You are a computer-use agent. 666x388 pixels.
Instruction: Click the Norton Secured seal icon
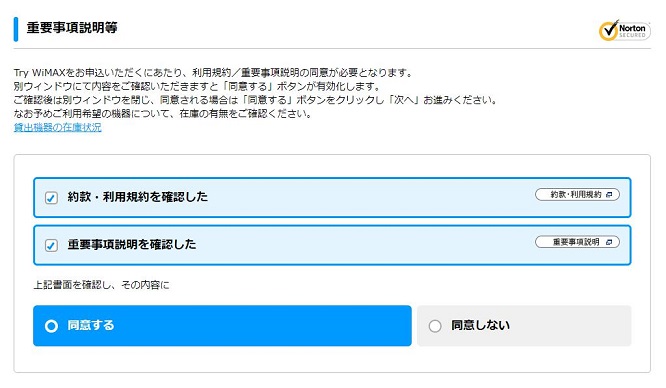(624, 30)
